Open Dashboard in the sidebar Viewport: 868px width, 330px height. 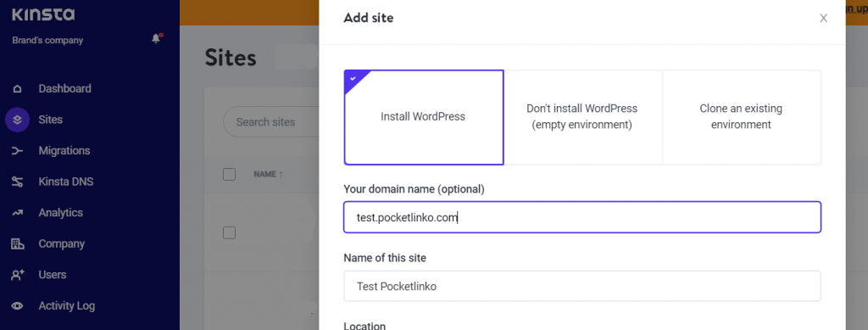pyautogui.click(x=64, y=88)
